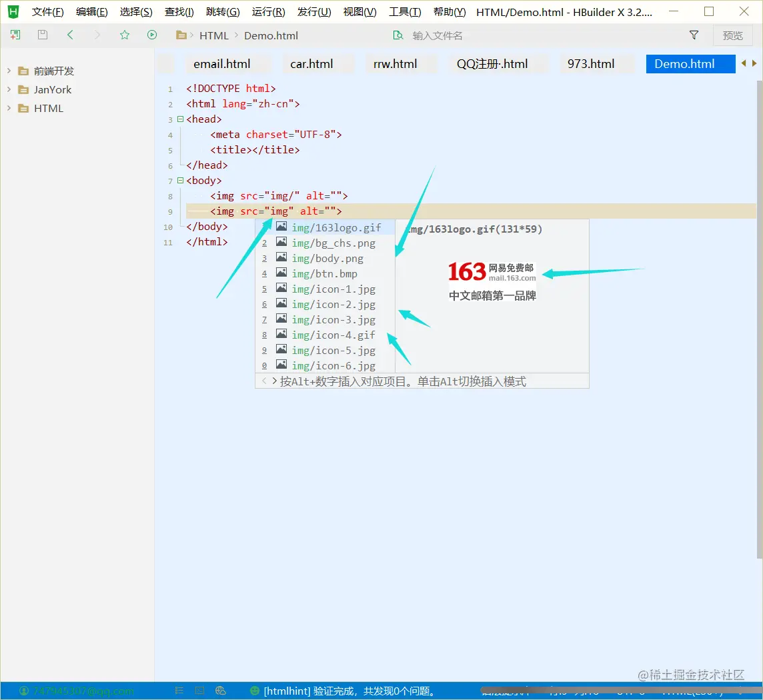Open the 选择(S) menu
763x700 pixels.
coord(136,12)
